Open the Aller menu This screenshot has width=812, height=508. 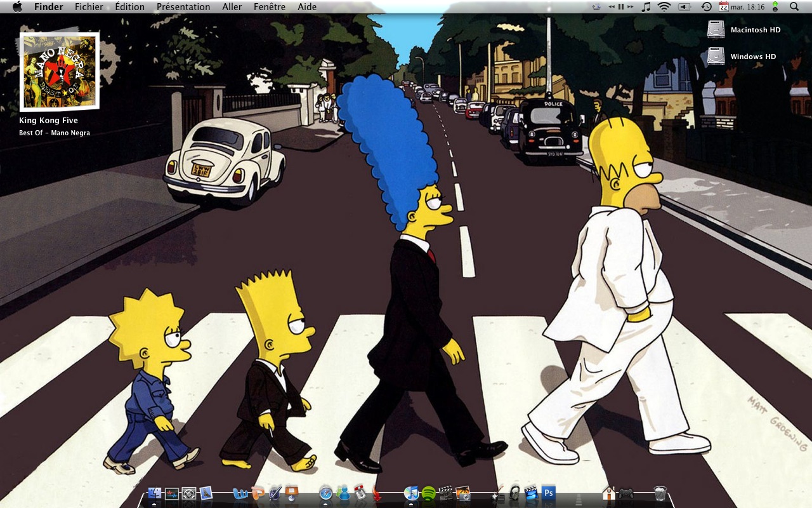tap(232, 7)
